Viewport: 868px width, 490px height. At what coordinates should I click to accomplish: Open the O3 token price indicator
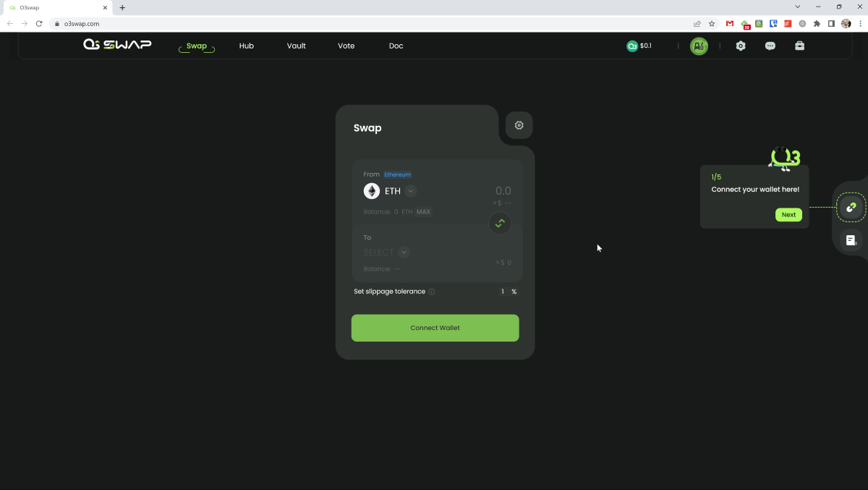(x=639, y=46)
